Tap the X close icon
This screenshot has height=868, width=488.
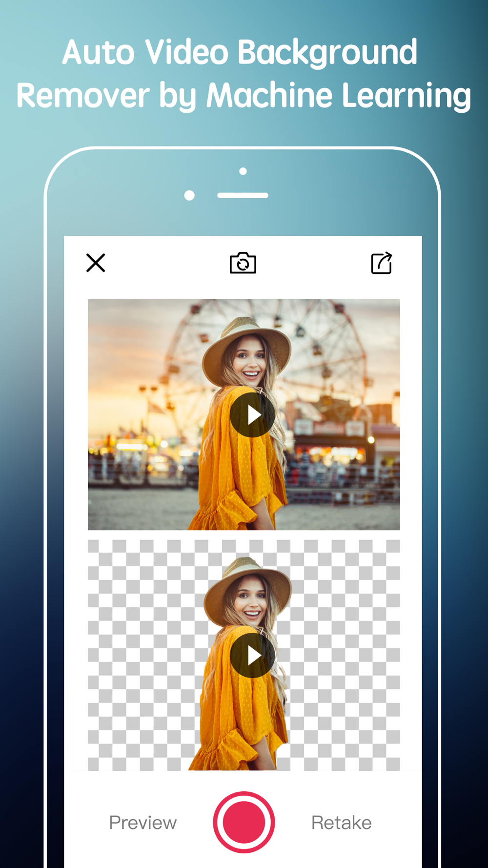click(96, 263)
